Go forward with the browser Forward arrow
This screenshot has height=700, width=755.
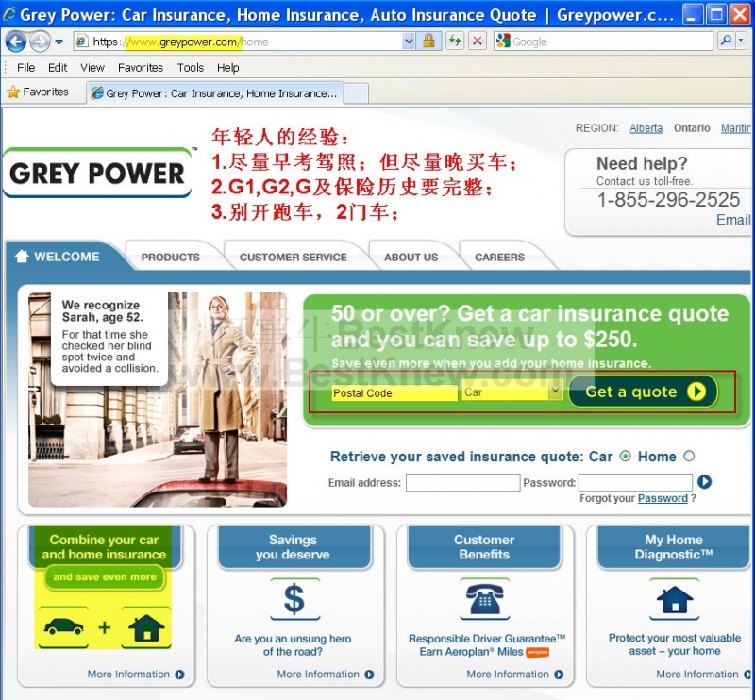point(40,42)
